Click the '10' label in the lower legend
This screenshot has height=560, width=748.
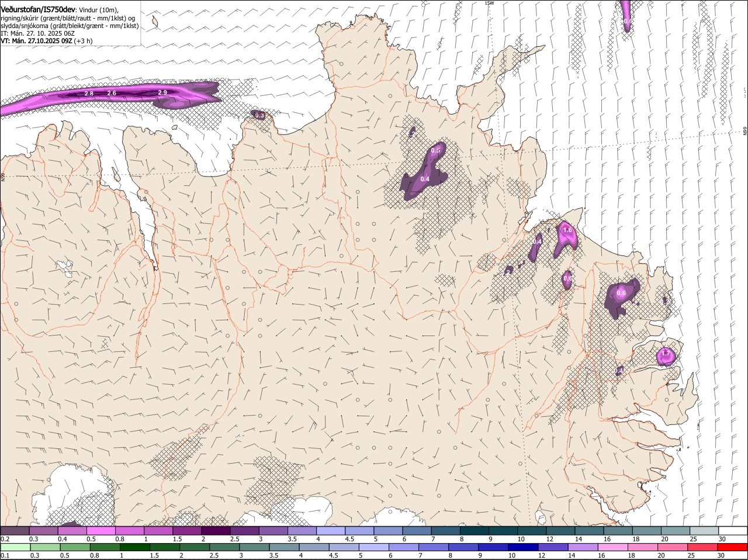click(x=512, y=555)
